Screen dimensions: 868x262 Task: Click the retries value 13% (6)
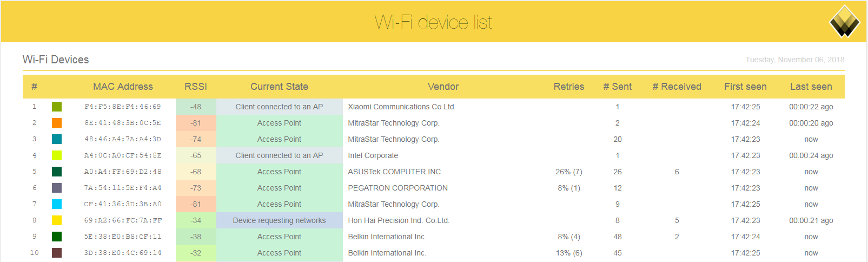569,253
